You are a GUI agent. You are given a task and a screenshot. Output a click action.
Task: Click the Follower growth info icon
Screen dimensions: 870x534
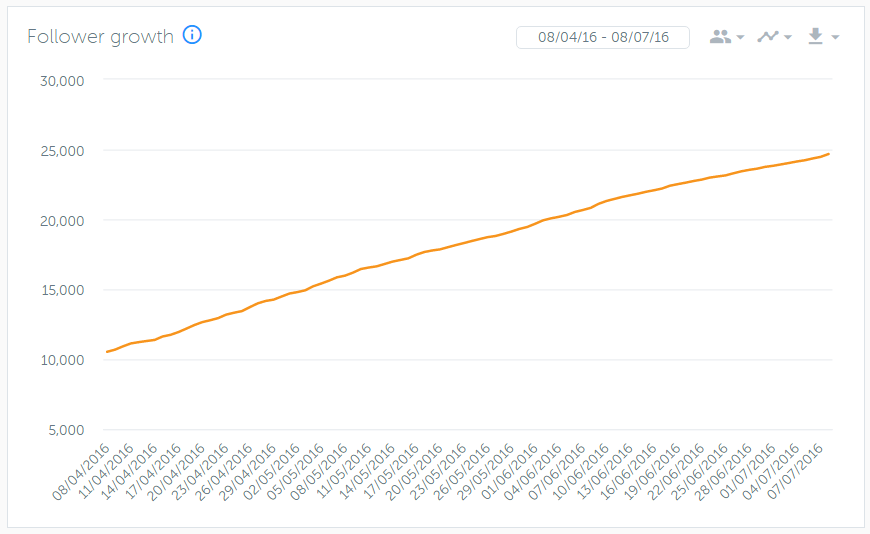click(192, 36)
